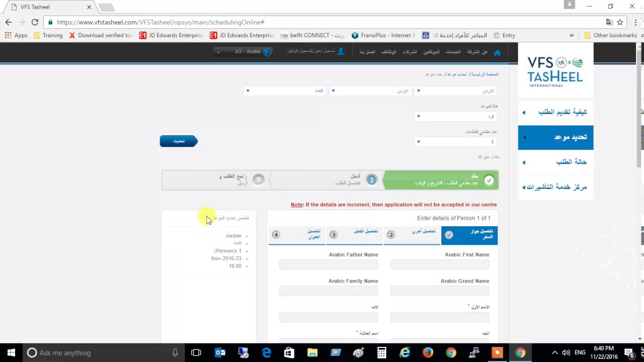Click the Arabic Father Name field
The width and height of the screenshot is (644, 362).
click(x=329, y=265)
